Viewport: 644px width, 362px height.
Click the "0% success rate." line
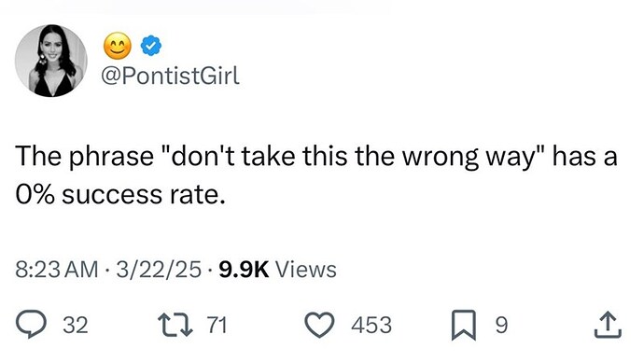pos(120,195)
